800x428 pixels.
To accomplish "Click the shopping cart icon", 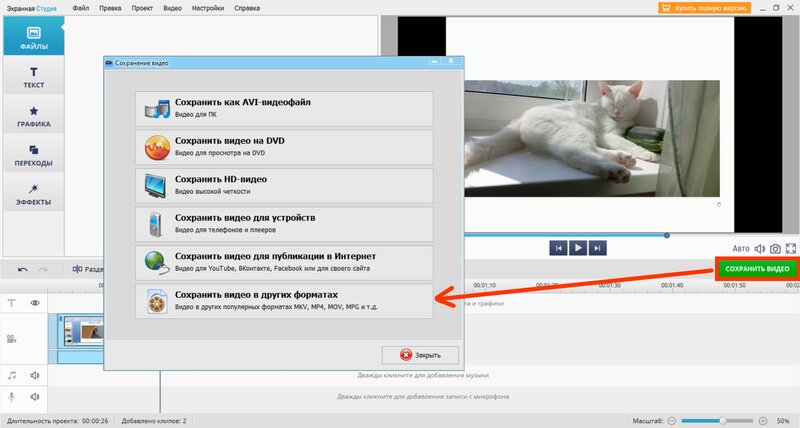I will tap(665, 8).
